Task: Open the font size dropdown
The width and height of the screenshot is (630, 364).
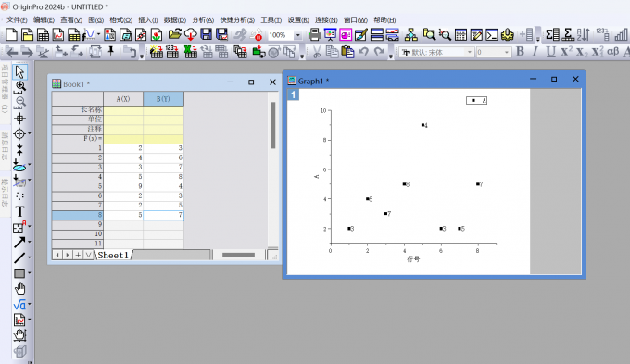Action: (x=506, y=52)
